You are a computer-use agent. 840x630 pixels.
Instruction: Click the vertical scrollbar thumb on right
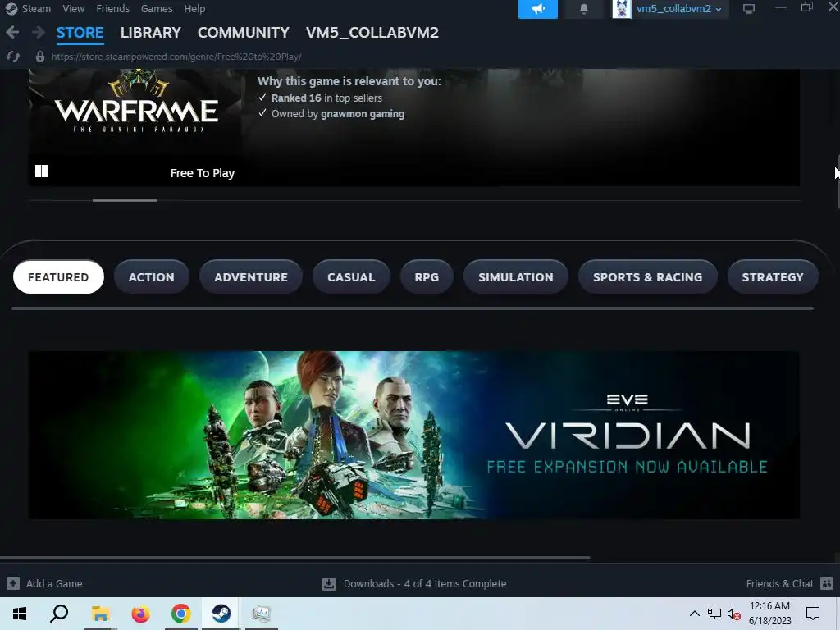point(838,181)
